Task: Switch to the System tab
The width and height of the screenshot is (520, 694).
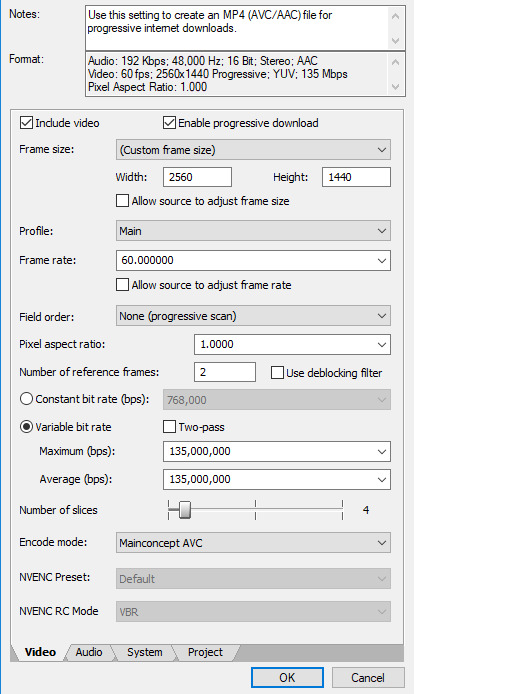Action: [144, 652]
